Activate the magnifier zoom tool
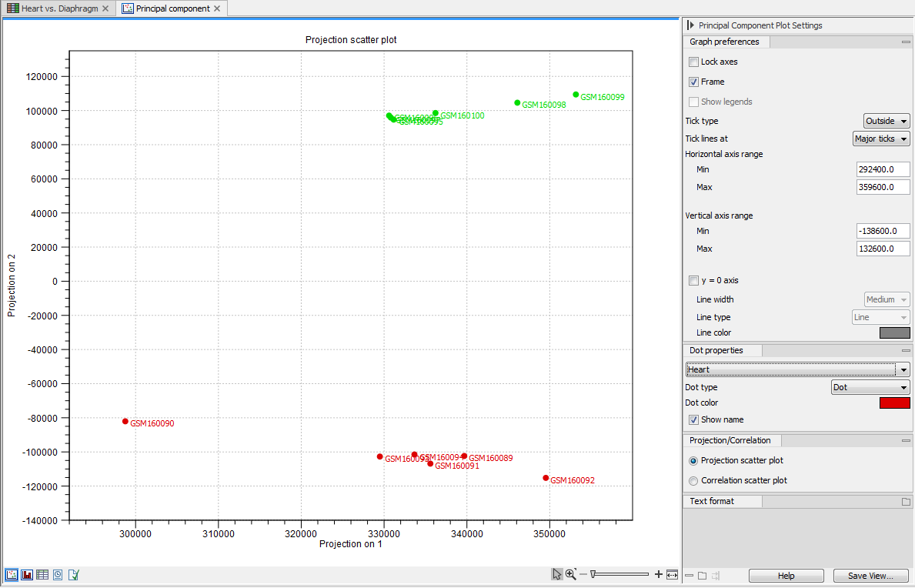Image resolution: width=915 pixels, height=588 pixels. coord(571,574)
